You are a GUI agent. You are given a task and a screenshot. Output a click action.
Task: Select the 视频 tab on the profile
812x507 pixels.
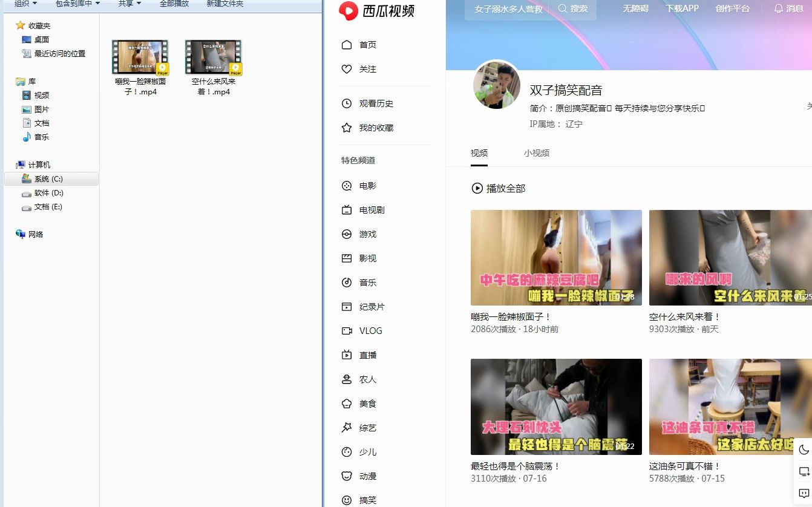pos(479,153)
